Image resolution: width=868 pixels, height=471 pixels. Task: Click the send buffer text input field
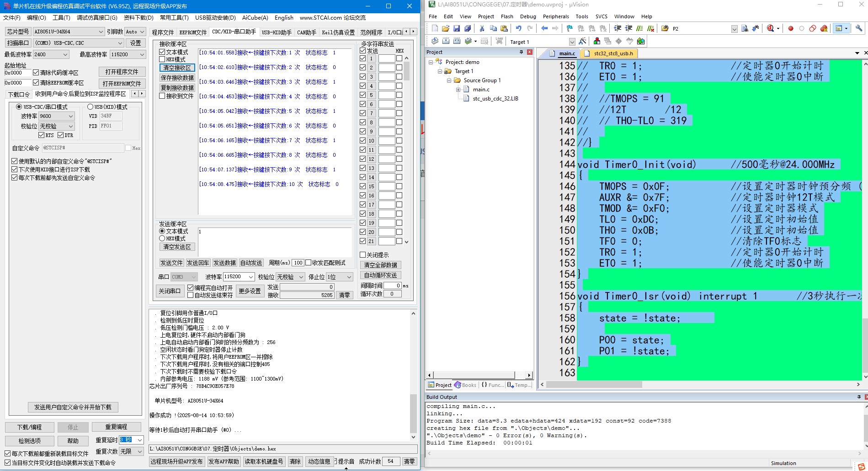click(275, 242)
